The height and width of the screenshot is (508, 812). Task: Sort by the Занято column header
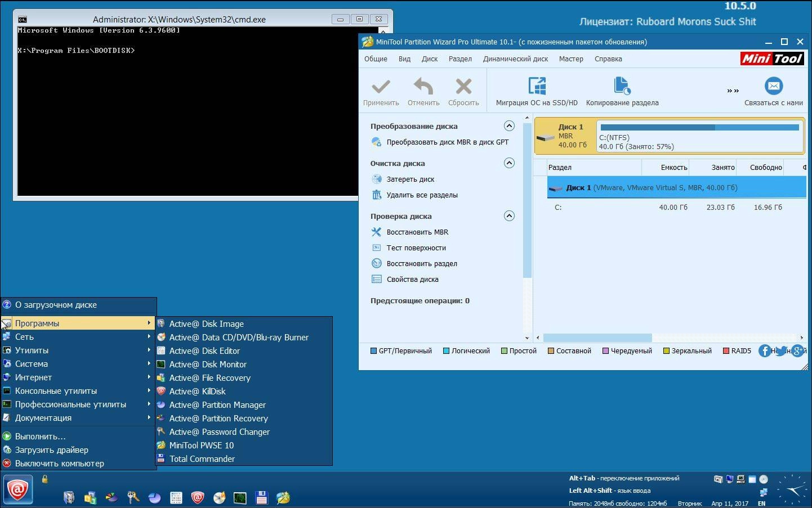click(x=713, y=167)
